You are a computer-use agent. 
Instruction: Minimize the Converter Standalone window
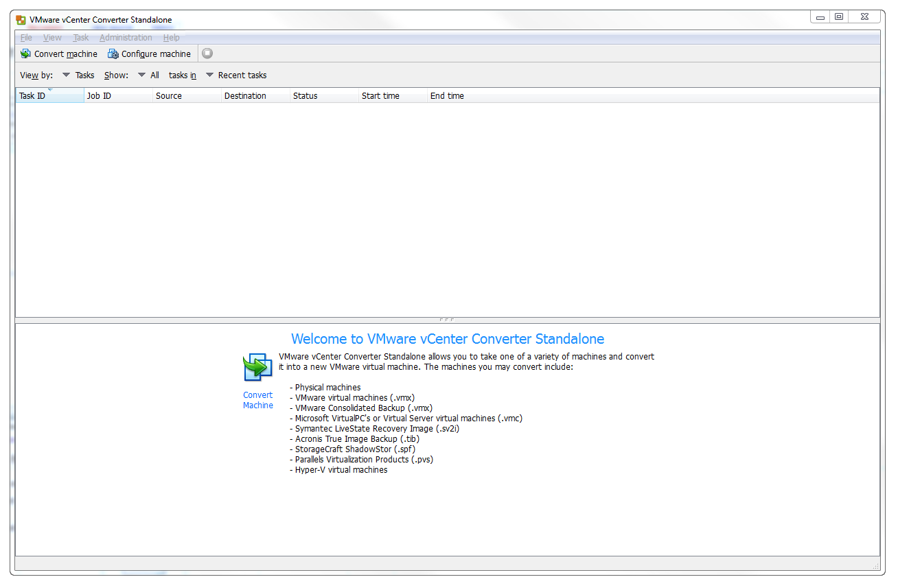click(820, 17)
